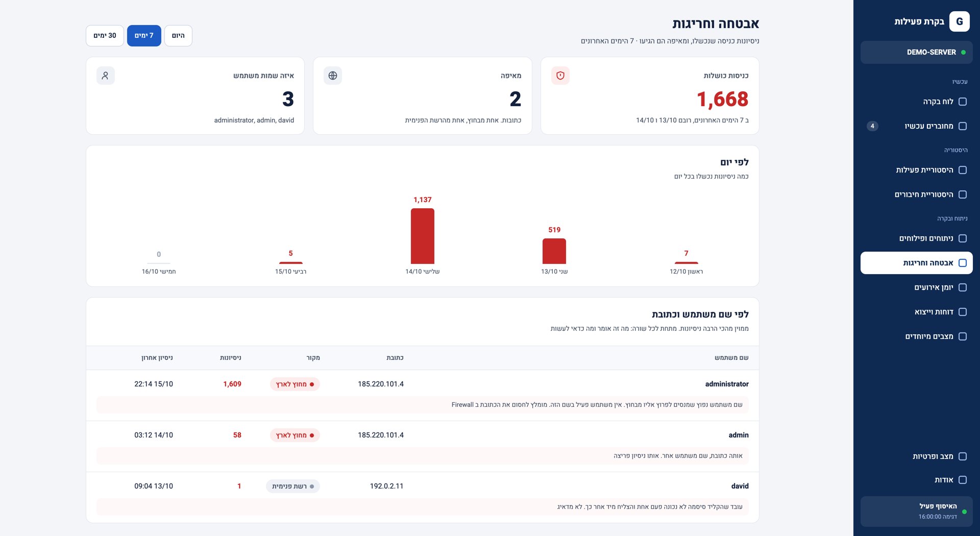Click the שם משתמש column header
The width and height of the screenshot is (980, 536).
pos(731,358)
